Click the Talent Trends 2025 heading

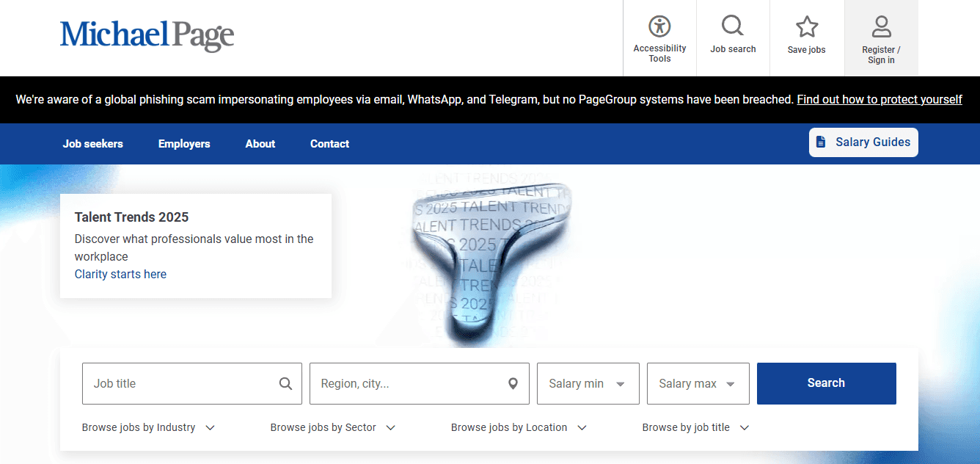click(131, 217)
